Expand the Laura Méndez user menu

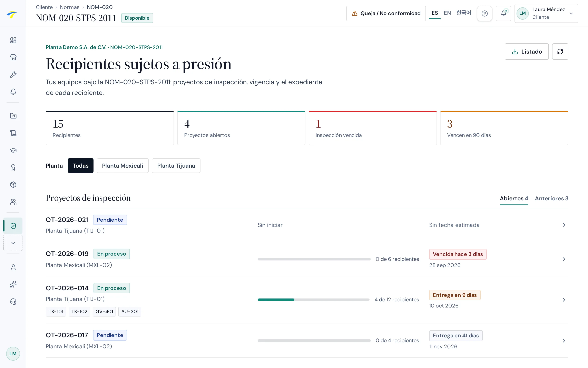pyautogui.click(x=546, y=13)
